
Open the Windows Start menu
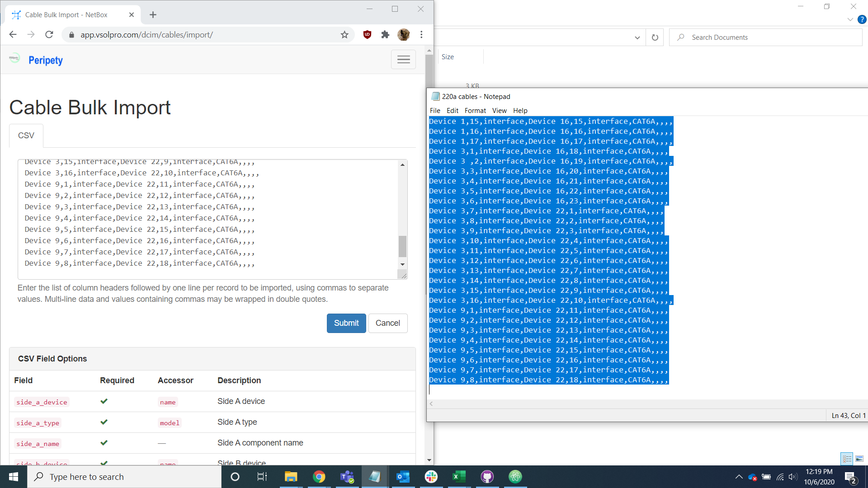(14, 477)
